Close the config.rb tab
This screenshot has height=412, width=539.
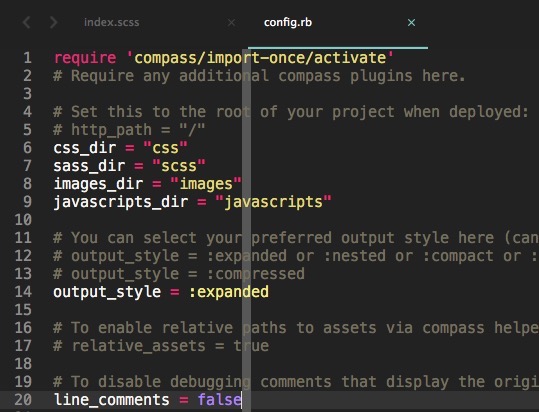(411, 23)
